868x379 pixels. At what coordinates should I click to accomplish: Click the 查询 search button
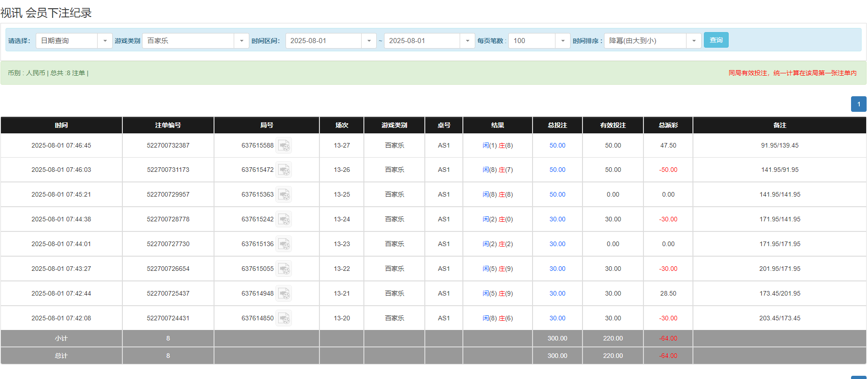[716, 40]
